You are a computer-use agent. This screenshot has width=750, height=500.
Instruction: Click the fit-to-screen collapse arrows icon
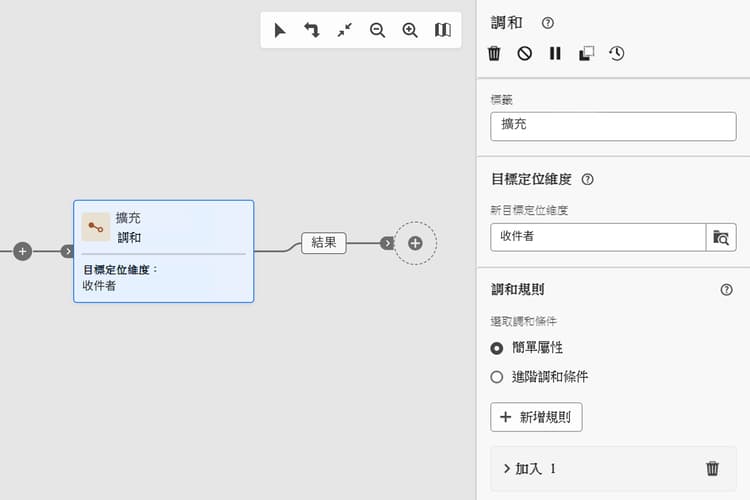344,30
